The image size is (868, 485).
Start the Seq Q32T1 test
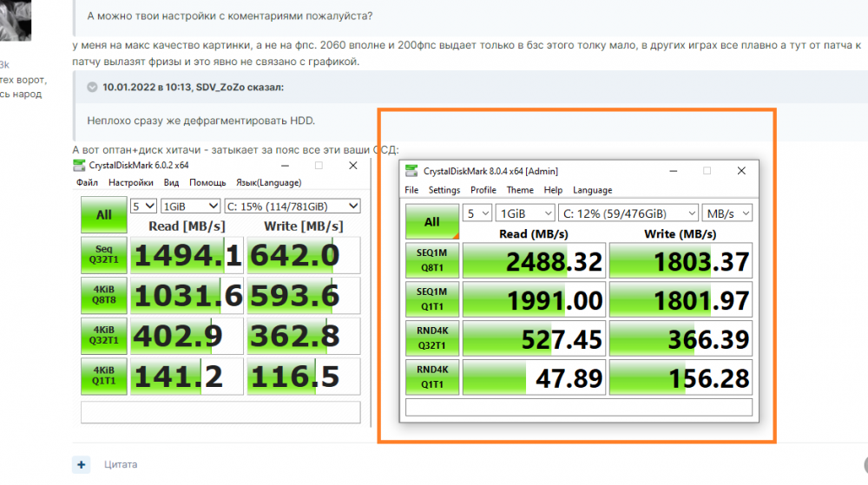(x=103, y=255)
